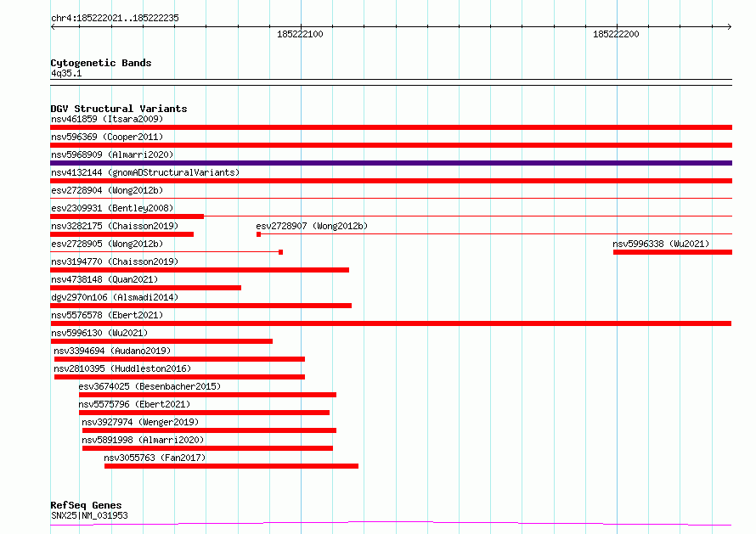Select nsv5576578 (Ebert2021) label
The width and height of the screenshot is (756, 534).
tap(107, 315)
